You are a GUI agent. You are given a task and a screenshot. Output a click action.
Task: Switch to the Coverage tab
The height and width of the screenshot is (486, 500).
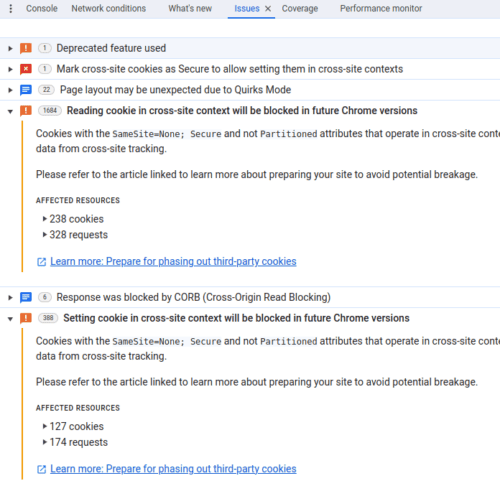pyautogui.click(x=300, y=8)
